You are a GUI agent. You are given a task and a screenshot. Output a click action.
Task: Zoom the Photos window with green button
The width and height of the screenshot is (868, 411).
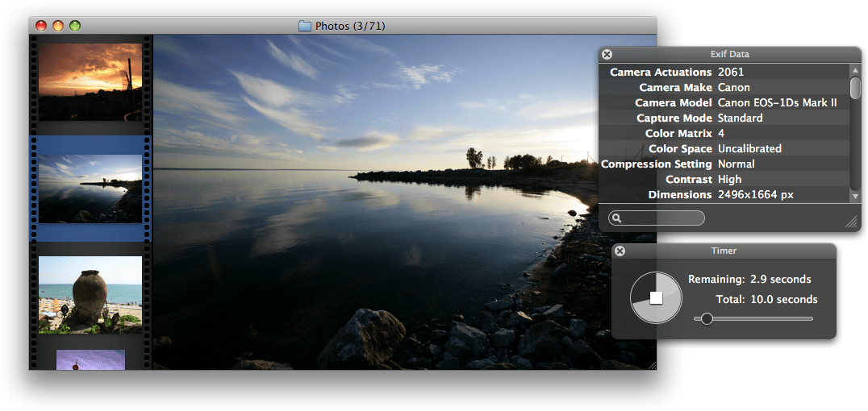pyautogui.click(x=75, y=26)
